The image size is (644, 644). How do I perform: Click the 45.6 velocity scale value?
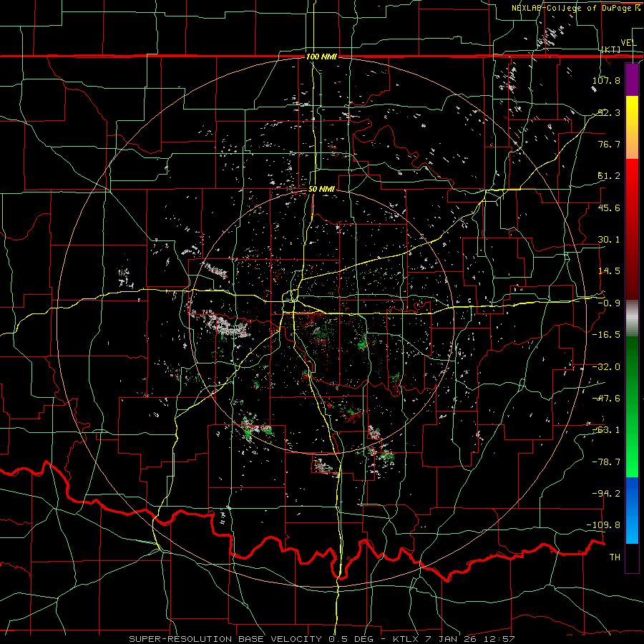[x=609, y=208]
